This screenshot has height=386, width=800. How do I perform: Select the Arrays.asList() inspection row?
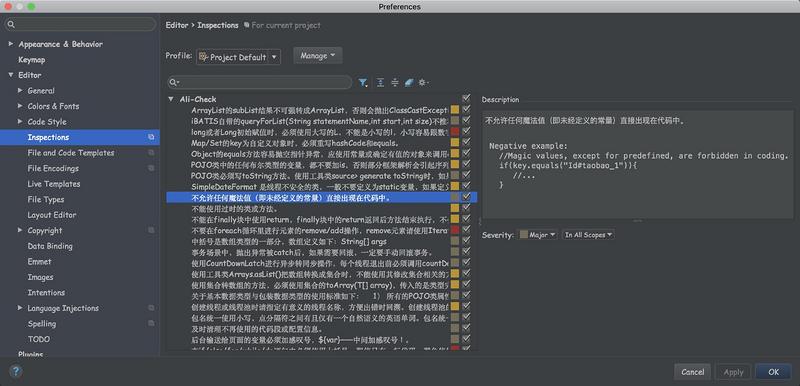(x=322, y=274)
